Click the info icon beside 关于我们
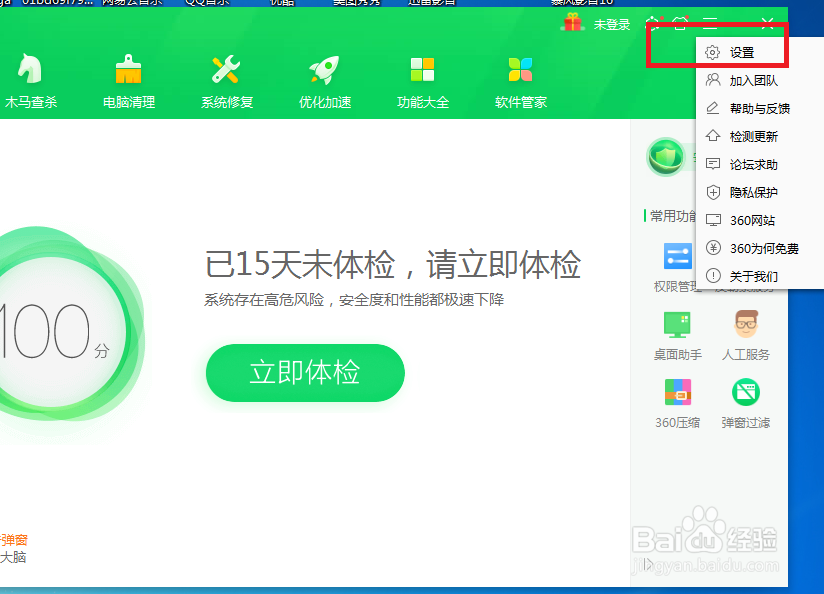Screen dimensions: 824x594 pos(713,276)
